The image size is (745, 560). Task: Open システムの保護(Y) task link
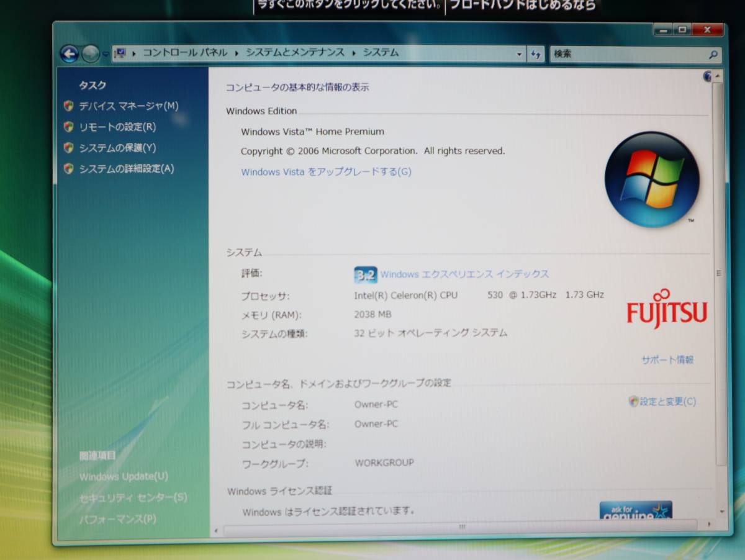tap(117, 148)
